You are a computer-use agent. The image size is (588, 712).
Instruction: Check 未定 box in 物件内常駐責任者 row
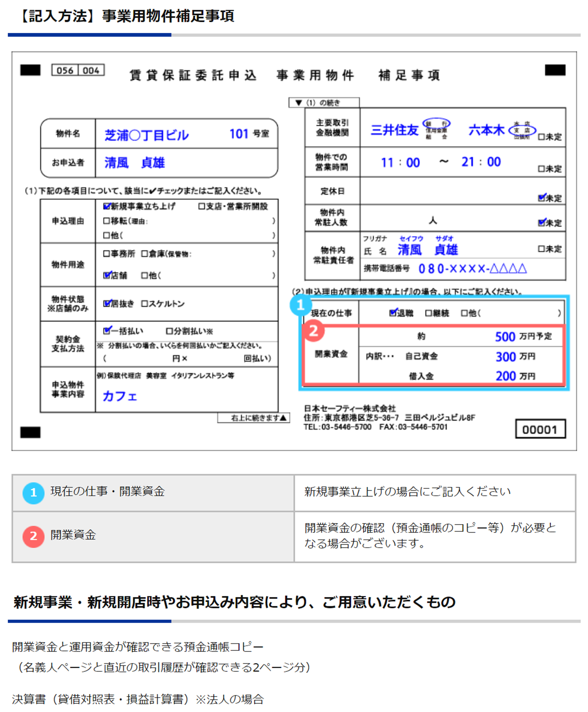(x=541, y=249)
